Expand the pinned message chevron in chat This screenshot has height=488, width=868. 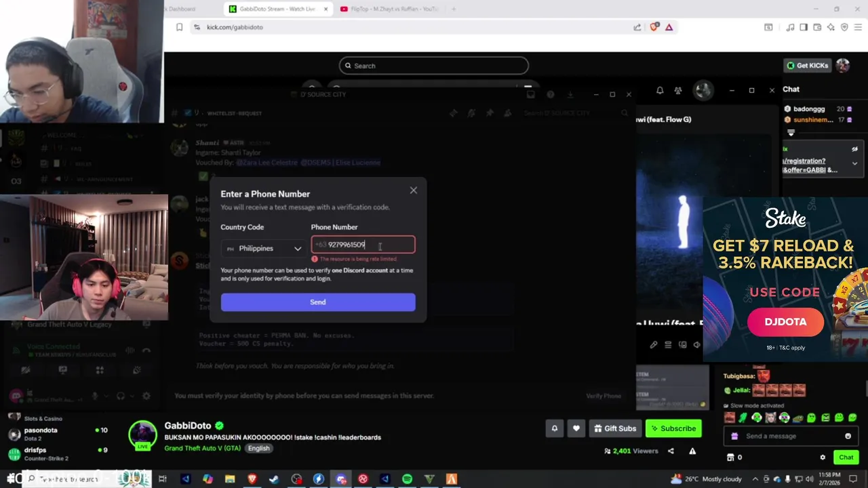(854, 163)
